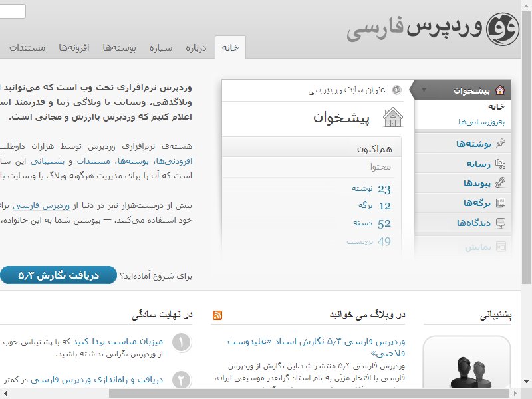Click the down arrow of the vertical scrollbar

(526, 382)
